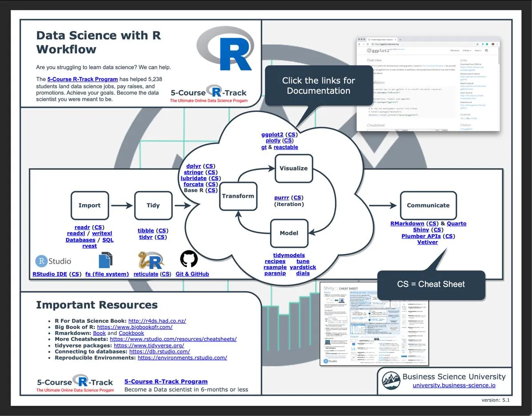Open the RStudio IDE link
The width and height of the screenshot is (532, 416).
coord(50,274)
